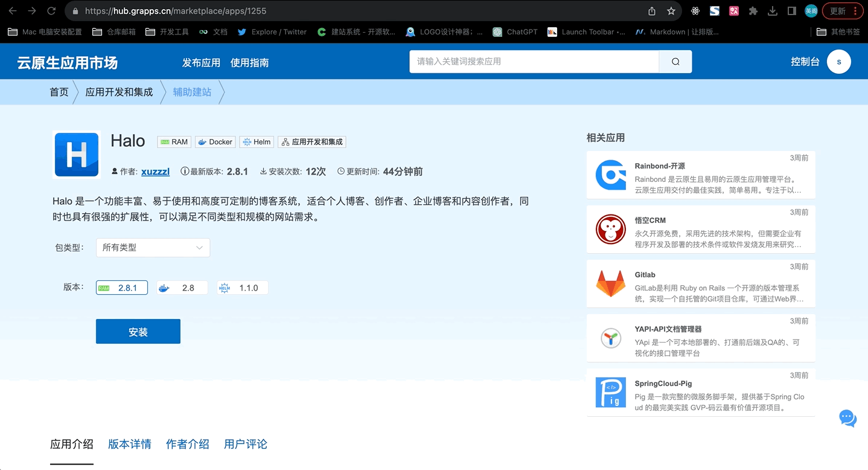Screen dimensions: 868x470
Task: Click the Helm package tag
Action: [257, 142]
